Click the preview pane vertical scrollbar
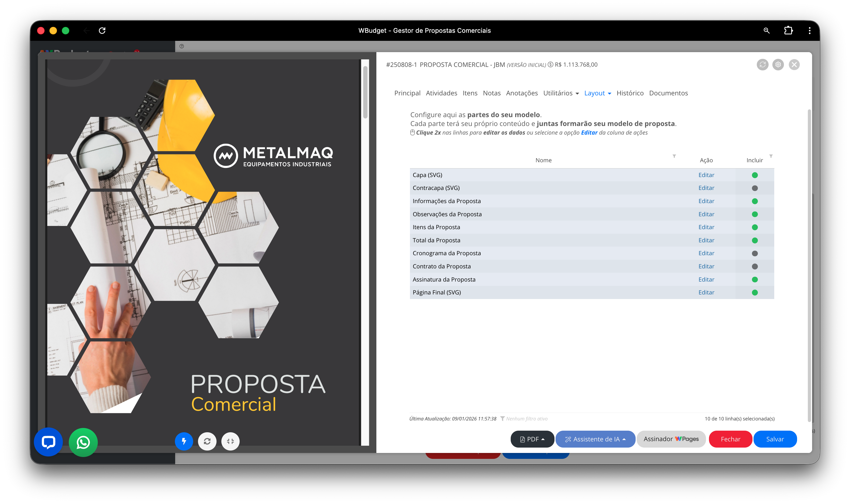850x504 pixels. [365, 92]
